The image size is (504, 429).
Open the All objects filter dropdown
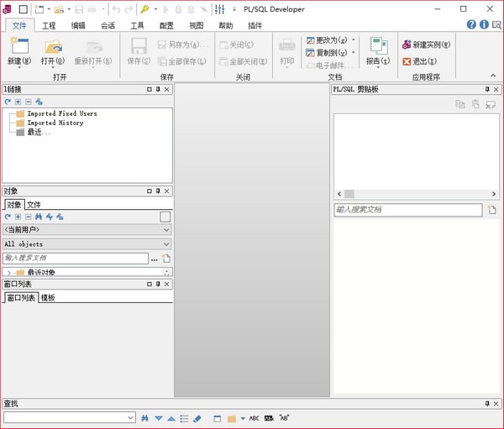click(87, 243)
